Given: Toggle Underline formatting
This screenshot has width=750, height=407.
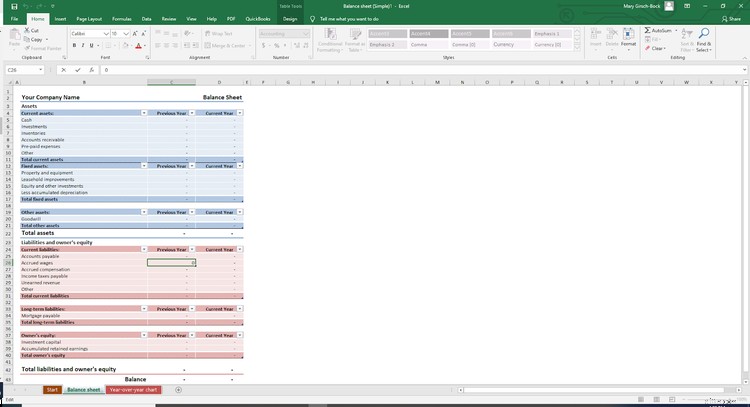Looking at the screenshot, I should tap(91, 45).
